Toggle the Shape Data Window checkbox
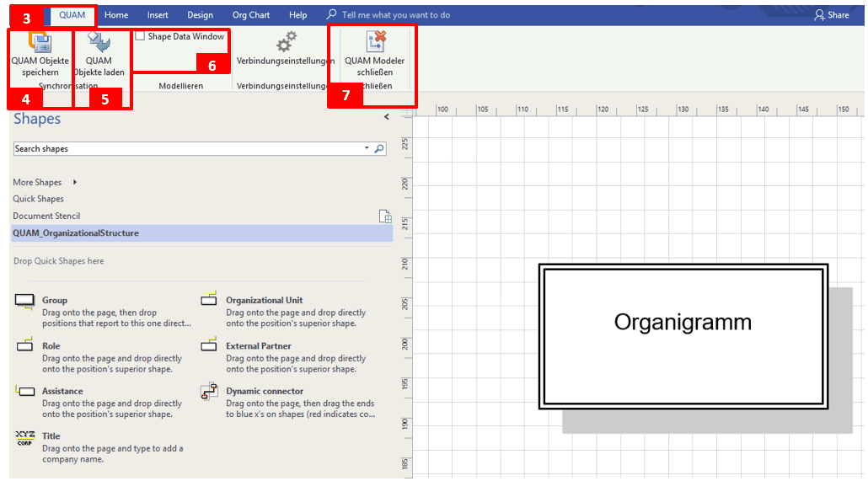The width and height of the screenshot is (868, 481). pos(140,37)
